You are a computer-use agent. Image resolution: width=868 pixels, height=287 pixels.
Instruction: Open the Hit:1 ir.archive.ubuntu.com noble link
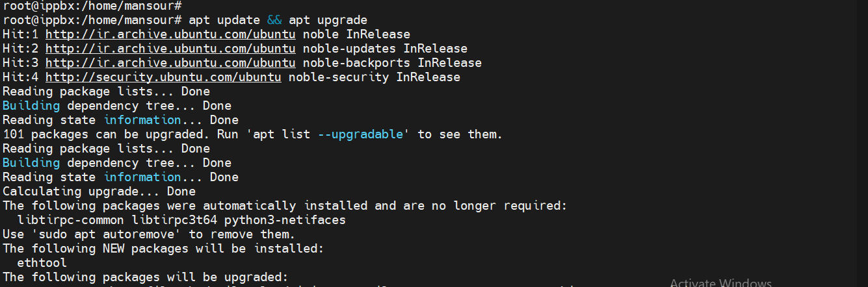click(170, 34)
